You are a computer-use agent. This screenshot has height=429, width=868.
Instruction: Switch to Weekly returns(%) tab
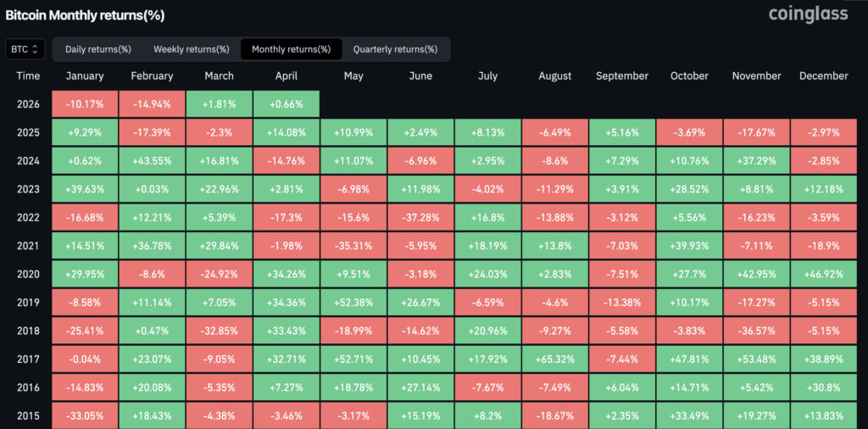click(x=192, y=49)
